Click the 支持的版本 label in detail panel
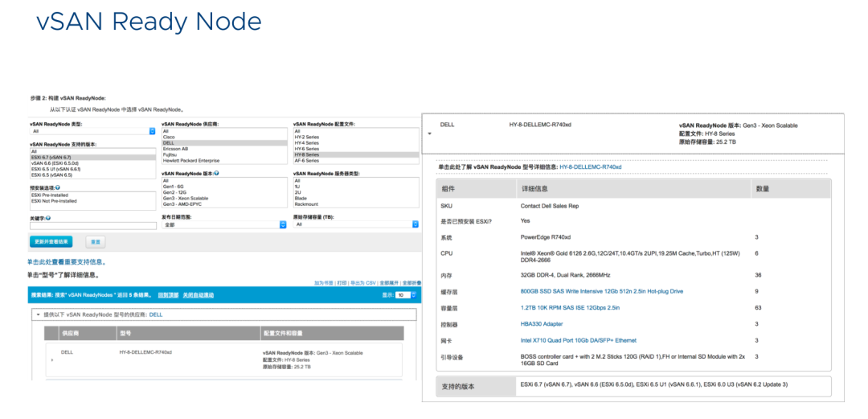The height and width of the screenshot is (419, 868). tap(458, 386)
